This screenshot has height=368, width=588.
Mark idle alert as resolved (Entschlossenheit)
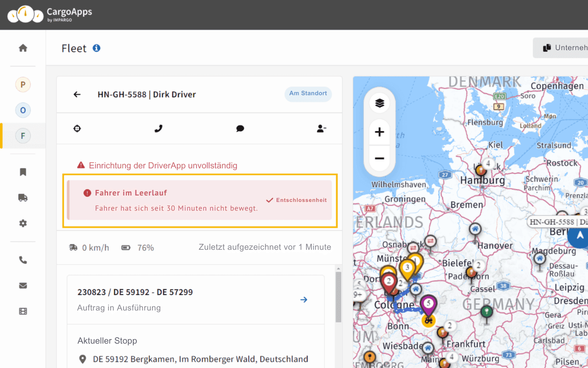coord(297,201)
